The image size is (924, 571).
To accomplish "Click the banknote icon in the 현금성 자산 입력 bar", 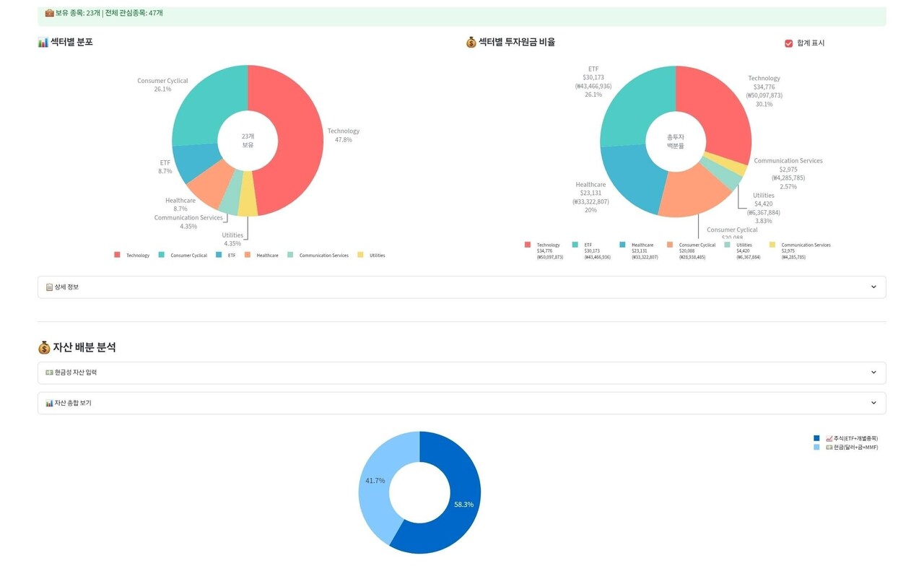I will pos(48,372).
